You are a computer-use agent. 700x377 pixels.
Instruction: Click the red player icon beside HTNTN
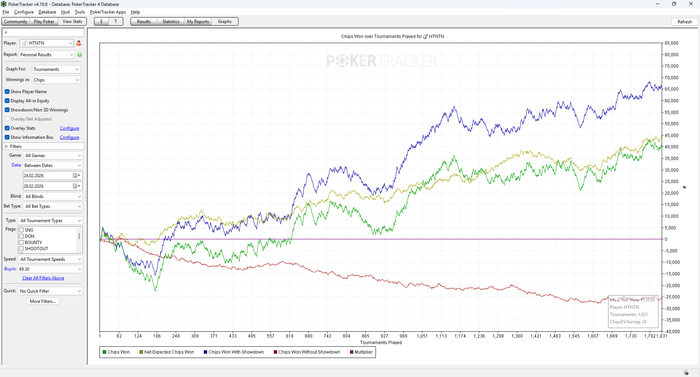(79, 43)
